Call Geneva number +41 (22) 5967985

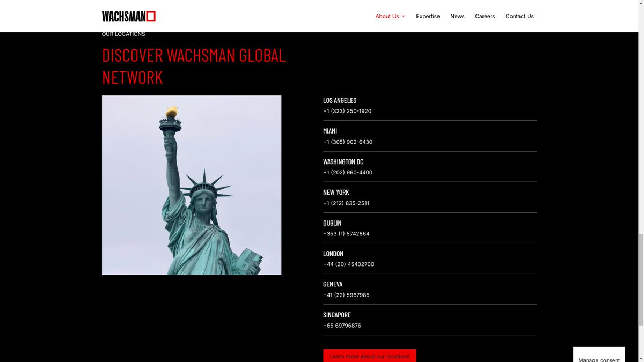pos(346,295)
